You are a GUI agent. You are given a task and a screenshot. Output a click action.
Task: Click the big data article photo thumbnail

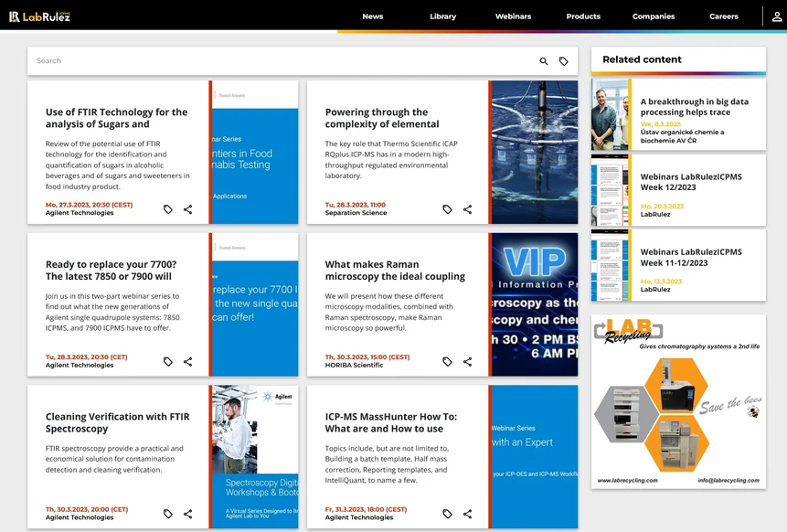pyautogui.click(x=610, y=114)
